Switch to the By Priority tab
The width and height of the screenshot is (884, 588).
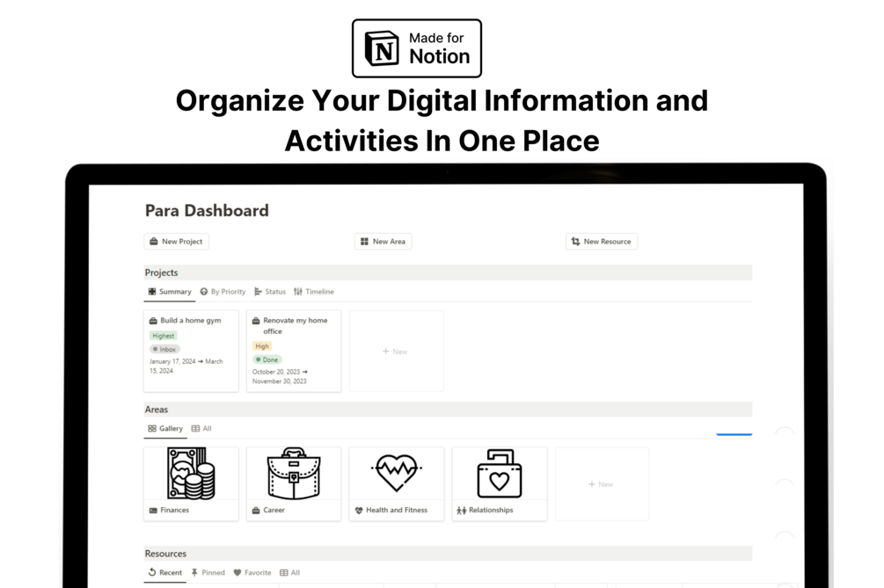click(x=223, y=292)
